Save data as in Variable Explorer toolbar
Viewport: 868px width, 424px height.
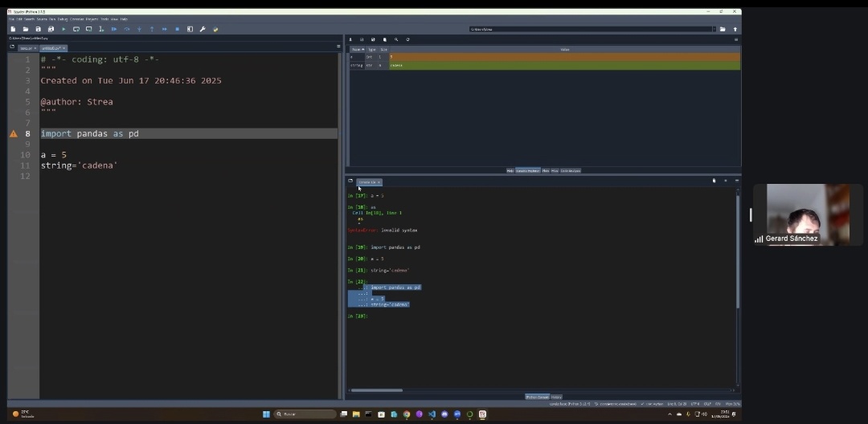pos(373,40)
